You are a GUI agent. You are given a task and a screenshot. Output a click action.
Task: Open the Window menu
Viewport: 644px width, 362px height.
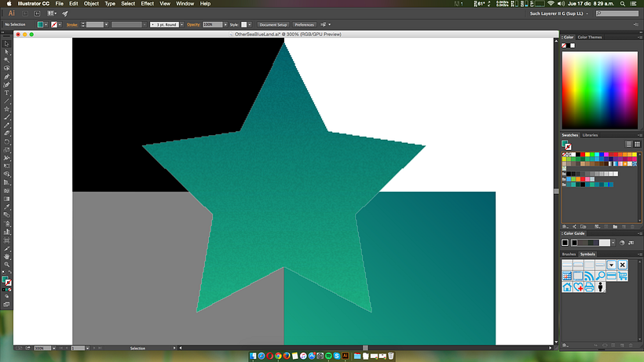[x=185, y=4]
